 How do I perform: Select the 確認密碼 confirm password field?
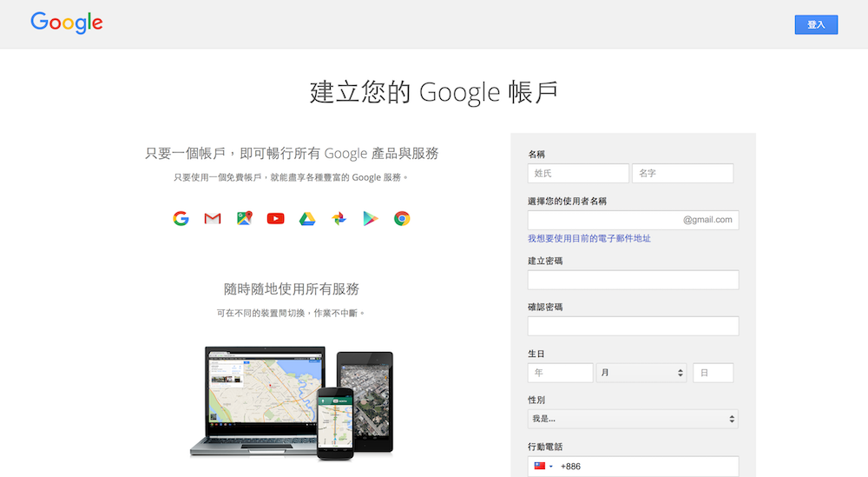click(633, 326)
